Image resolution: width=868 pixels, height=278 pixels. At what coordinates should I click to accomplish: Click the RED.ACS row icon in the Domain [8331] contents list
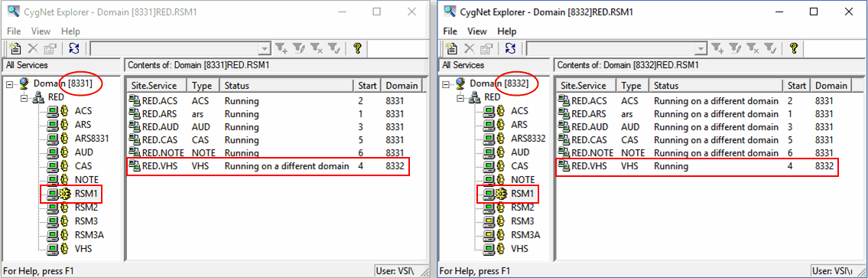point(135,101)
